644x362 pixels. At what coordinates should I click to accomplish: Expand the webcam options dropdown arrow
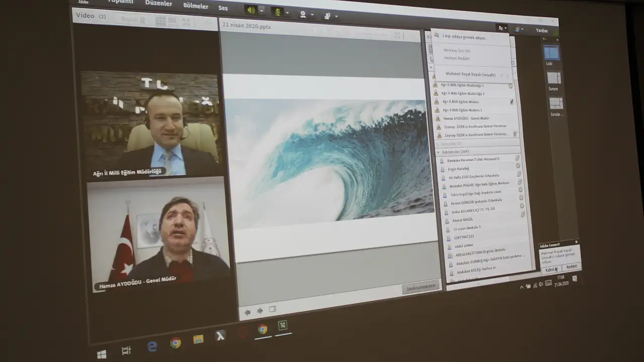coord(312,15)
